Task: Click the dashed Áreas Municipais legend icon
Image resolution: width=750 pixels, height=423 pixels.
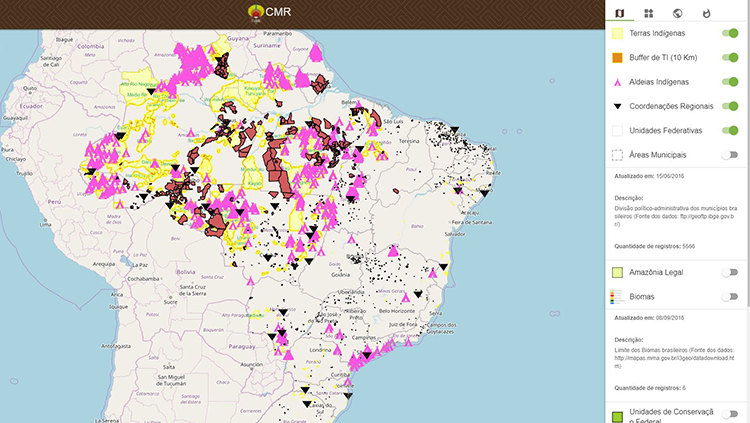Action: coord(617,155)
